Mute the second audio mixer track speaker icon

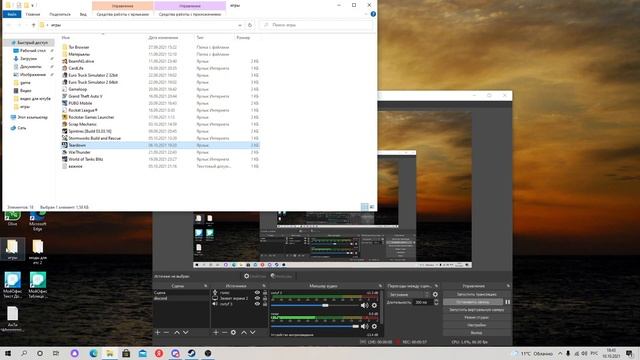pos(364,326)
